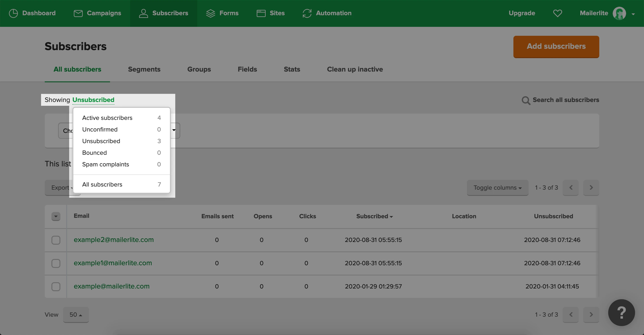Go to next page using the top pagination arrow

tap(591, 187)
